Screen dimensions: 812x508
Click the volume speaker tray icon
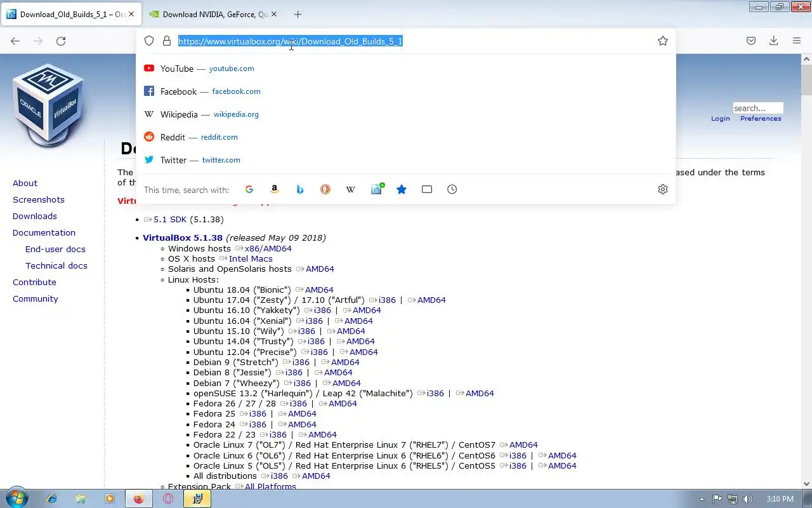pos(748,499)
